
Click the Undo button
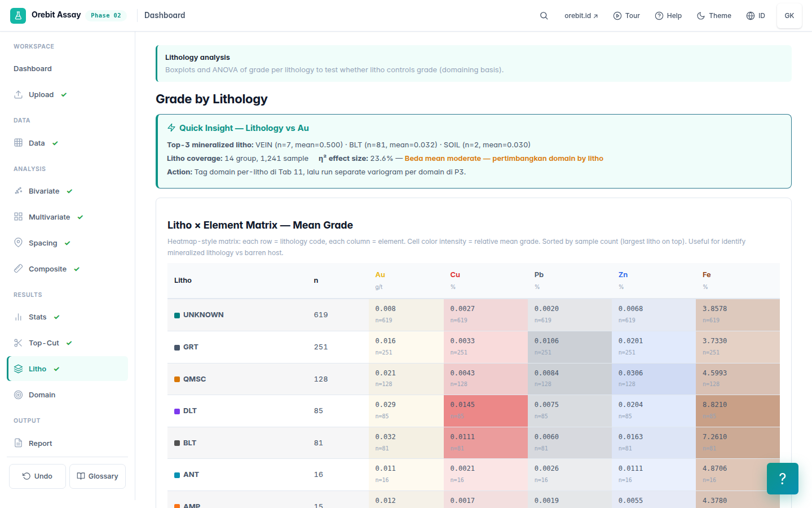(37, 476)
